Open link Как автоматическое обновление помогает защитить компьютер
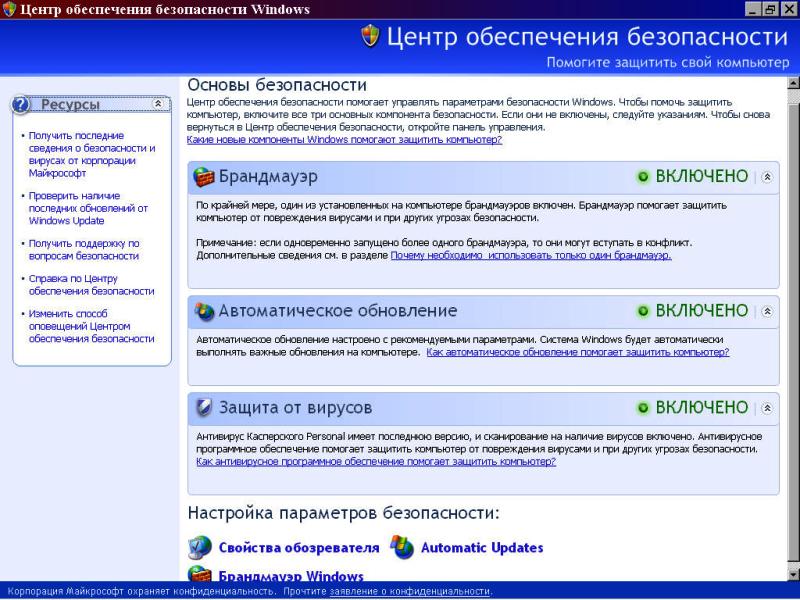 pyautogui.click(x=578, y=352)
